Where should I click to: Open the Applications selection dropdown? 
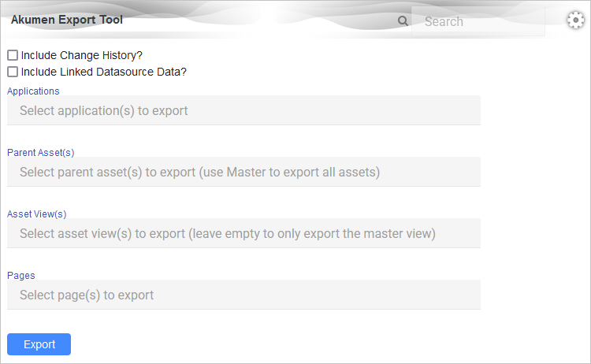click(x=243, y=110)
